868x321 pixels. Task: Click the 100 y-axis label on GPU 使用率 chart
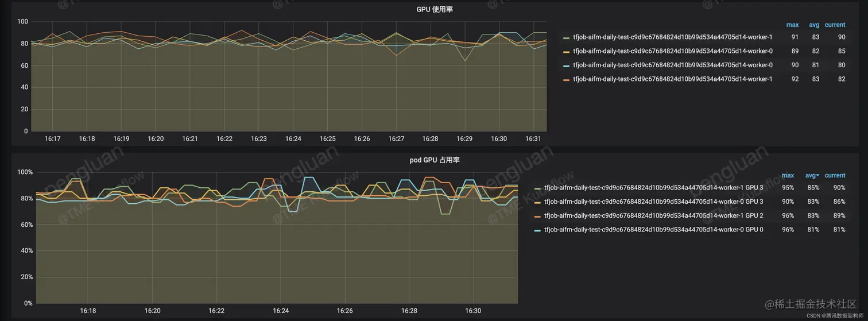click(23, 22)
